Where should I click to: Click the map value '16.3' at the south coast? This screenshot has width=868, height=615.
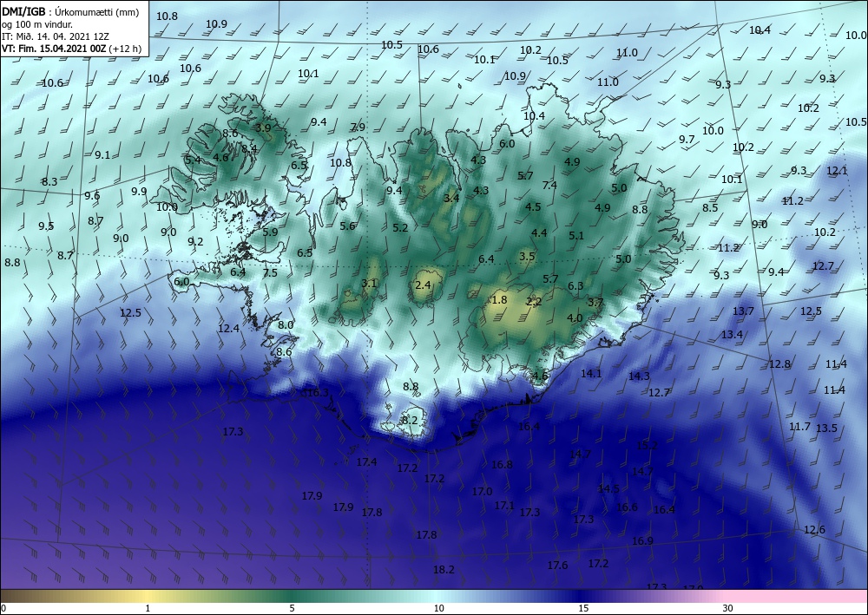tap(318, 393)
